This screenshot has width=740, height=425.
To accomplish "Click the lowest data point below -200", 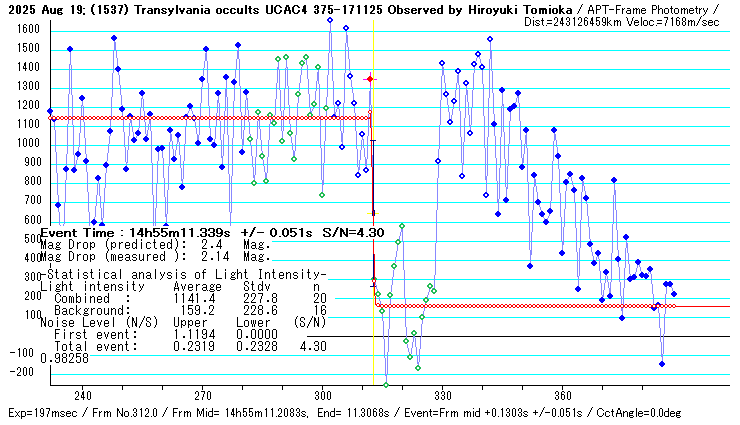I will coord(386,385).
